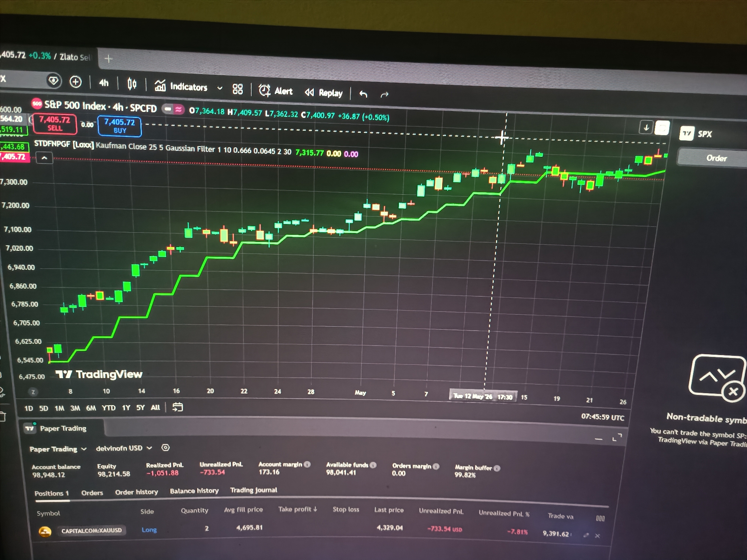Viewport: 747px width, 560px height.
Task: Open account settings gear icon
Action: point(165,447)
